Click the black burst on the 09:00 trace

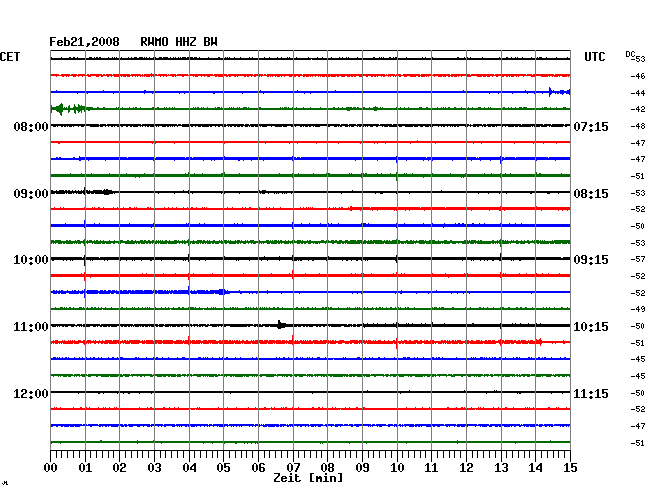pyautogui.click(x=107, y=192)
